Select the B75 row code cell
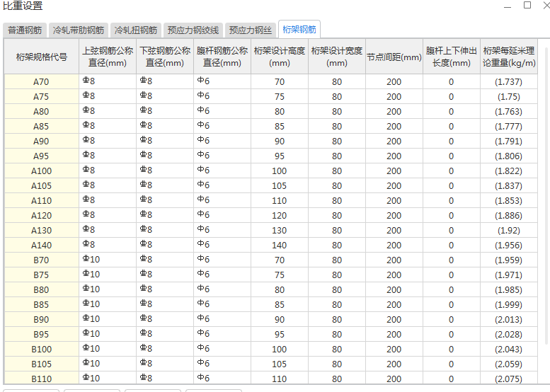 [x=41, y=275]
